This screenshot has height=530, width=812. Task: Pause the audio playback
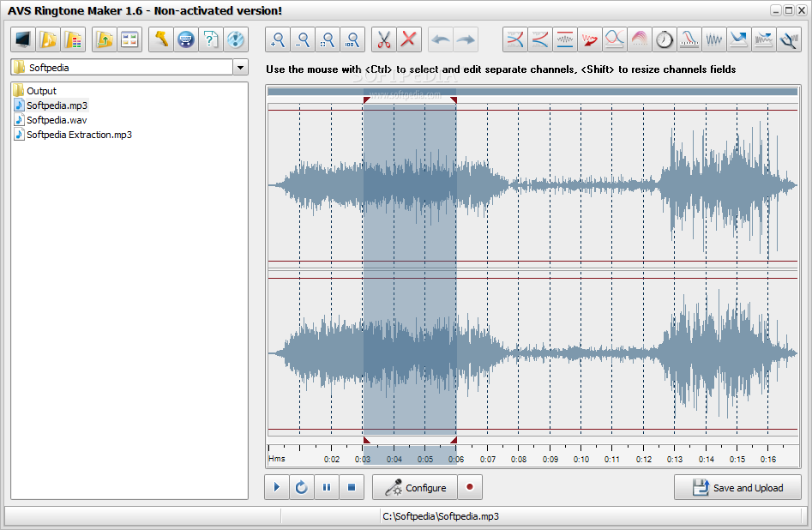pyautogui.click(x=327, y=488)
